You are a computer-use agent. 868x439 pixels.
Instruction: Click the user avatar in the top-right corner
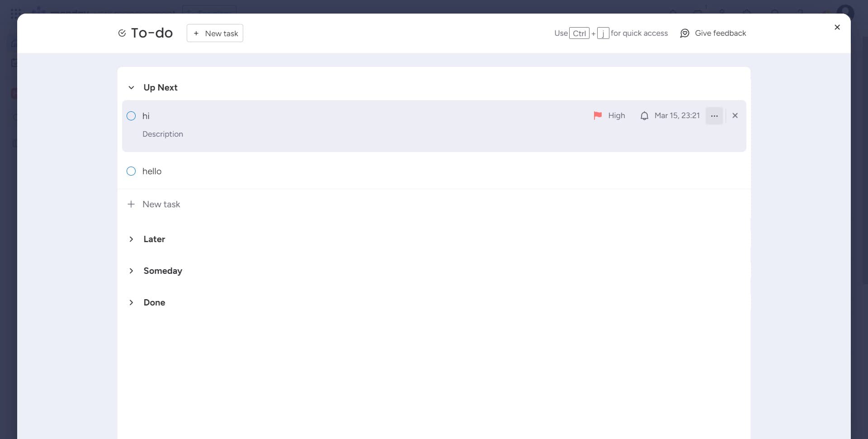pyautogui.click(x=846, y=12)
